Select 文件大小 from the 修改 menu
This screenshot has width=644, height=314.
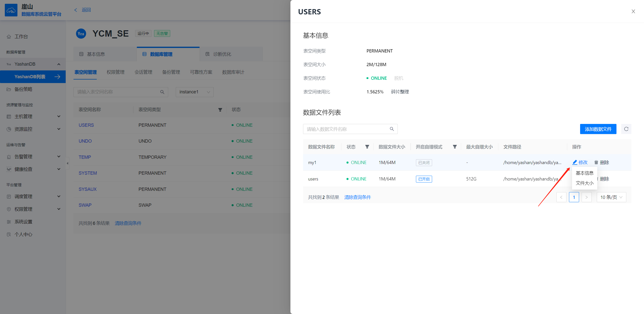[x=584, y=183]
